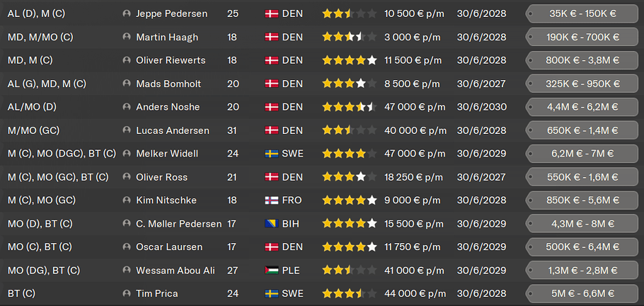Click the Denmark flag in Martin Haagh's row
644x306 pixels.
pyautogui.click(x=271, y=37)
